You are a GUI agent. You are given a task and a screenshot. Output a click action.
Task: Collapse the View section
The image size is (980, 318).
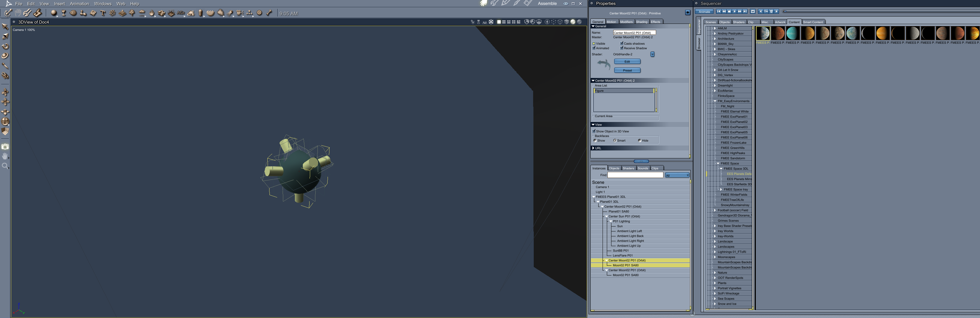point(593,125)
